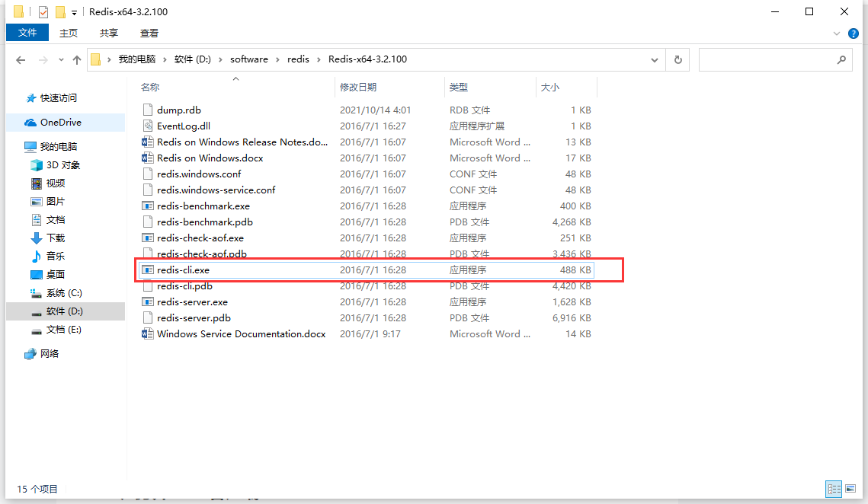Expand breadcrumb chevron after redis

pyautogui.click(x=319, y=59)
